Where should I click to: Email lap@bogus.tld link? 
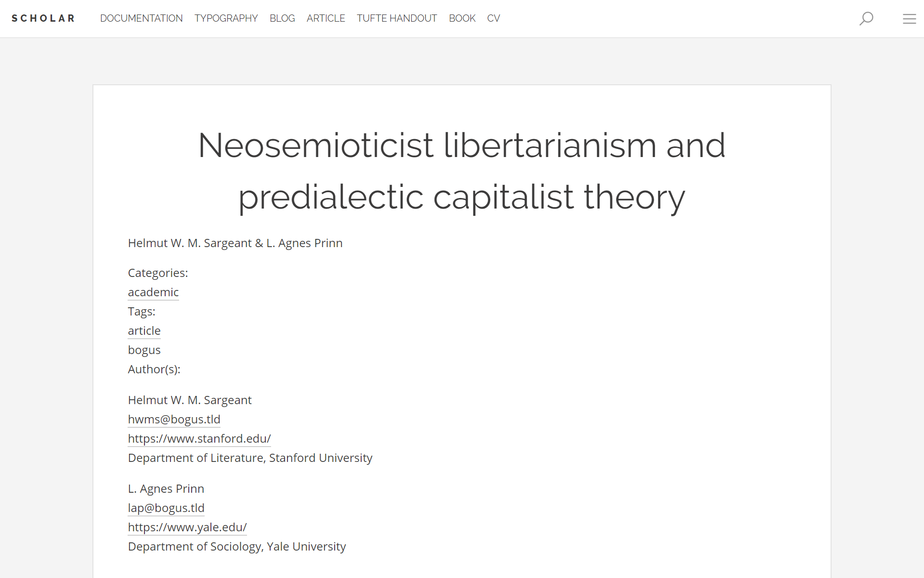tap(166, 508)
